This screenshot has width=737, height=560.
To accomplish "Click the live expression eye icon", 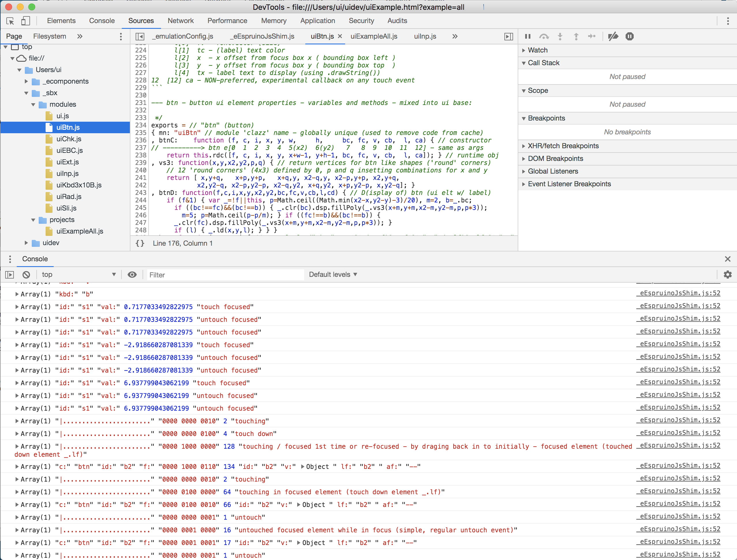I will pos(132,275).
